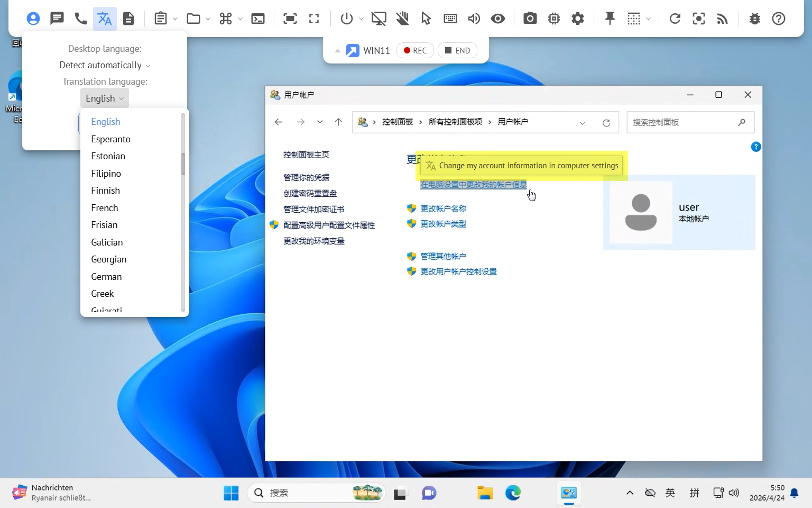Select French from the language list
The width and height of the screenshot is (812, 508).
(105, 208)
